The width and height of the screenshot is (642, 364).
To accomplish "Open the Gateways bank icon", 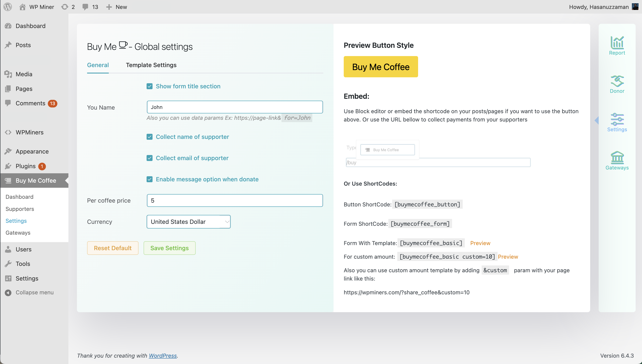I will click(x=617, y=158).
